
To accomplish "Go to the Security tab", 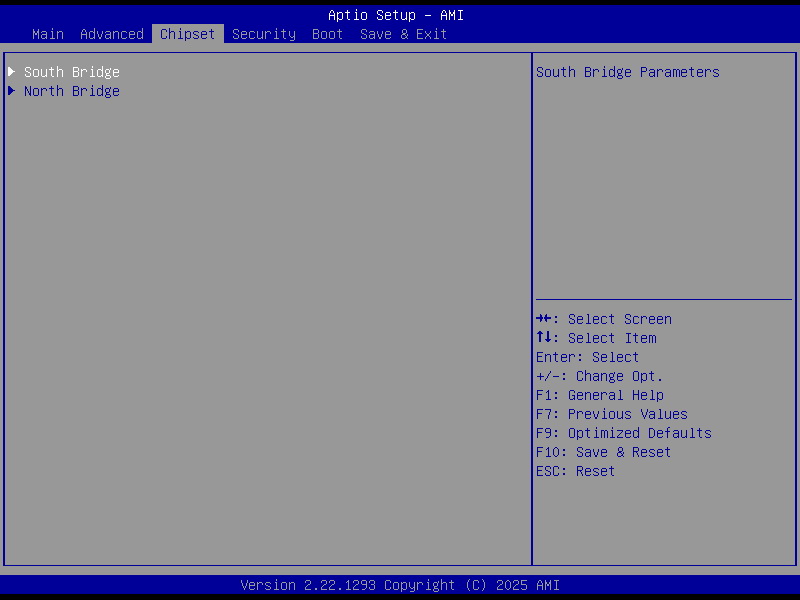I will click(264, 34).
